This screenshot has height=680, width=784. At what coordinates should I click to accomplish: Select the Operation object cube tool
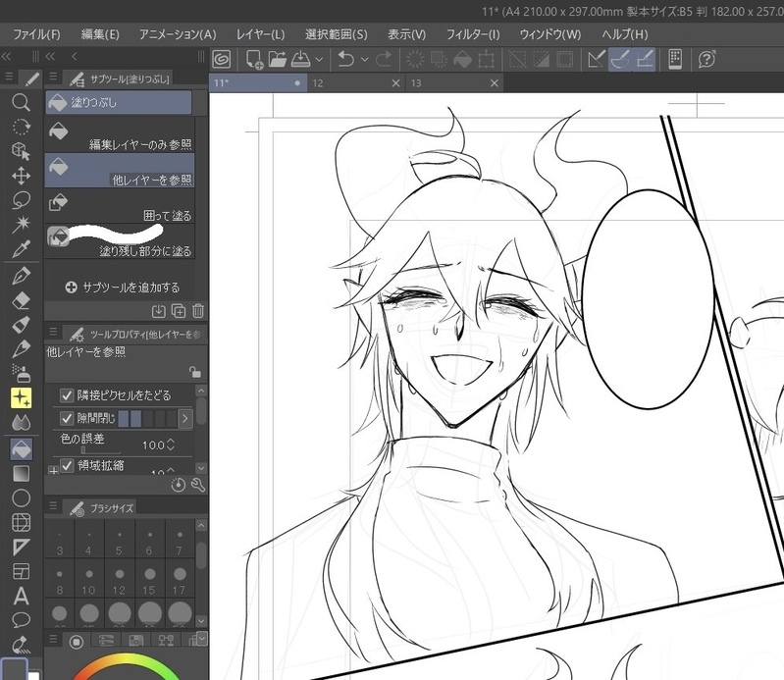[21, 151]
